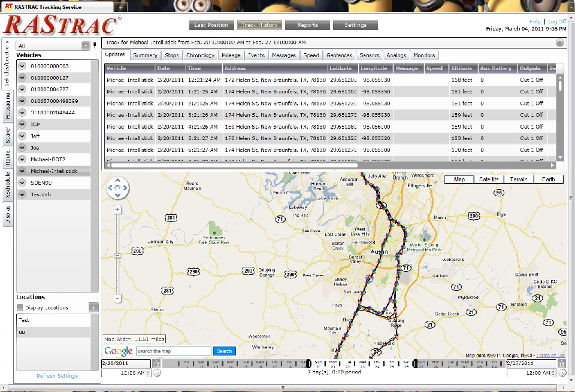The image size is (575, 392).
Task: Click the table horizontal scrollbar right arrow
Action: click(552, 165)
